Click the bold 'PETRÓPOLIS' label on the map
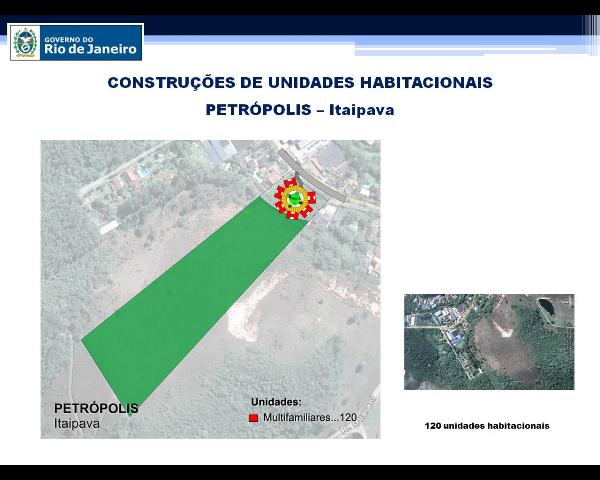The height and width of the screenshot is (480, 600). (x=96, y=409)
